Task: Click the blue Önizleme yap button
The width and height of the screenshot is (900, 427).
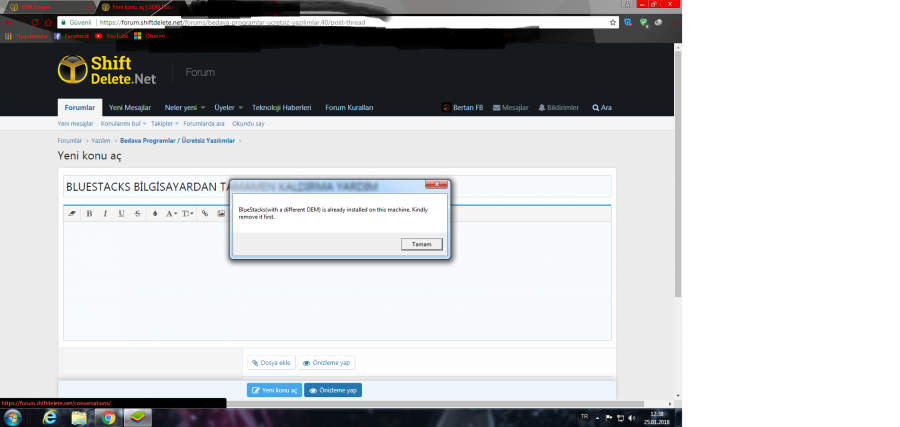Action: [x=333, y=390]
